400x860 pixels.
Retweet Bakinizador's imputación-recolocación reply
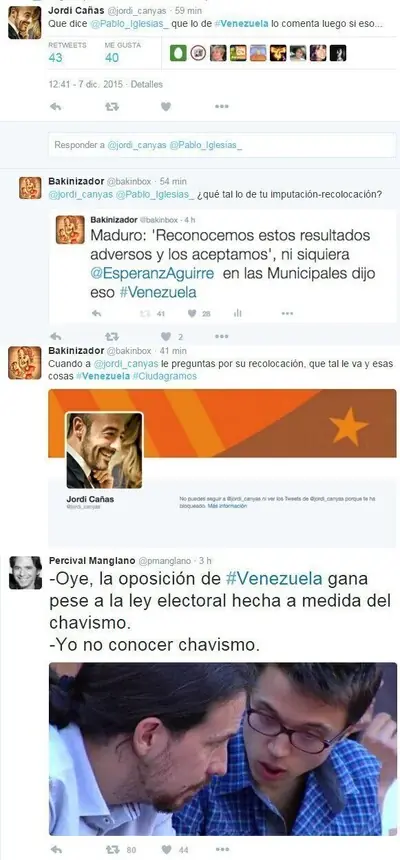pos(111,336)
